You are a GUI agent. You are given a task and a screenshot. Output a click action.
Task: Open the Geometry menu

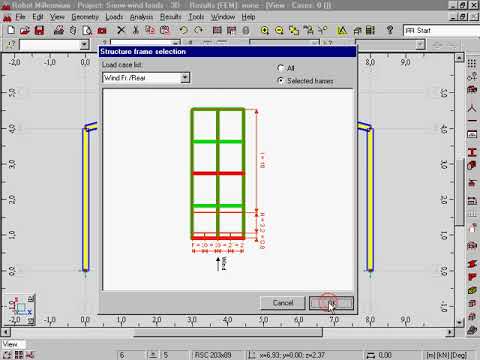tap(85, 17)
